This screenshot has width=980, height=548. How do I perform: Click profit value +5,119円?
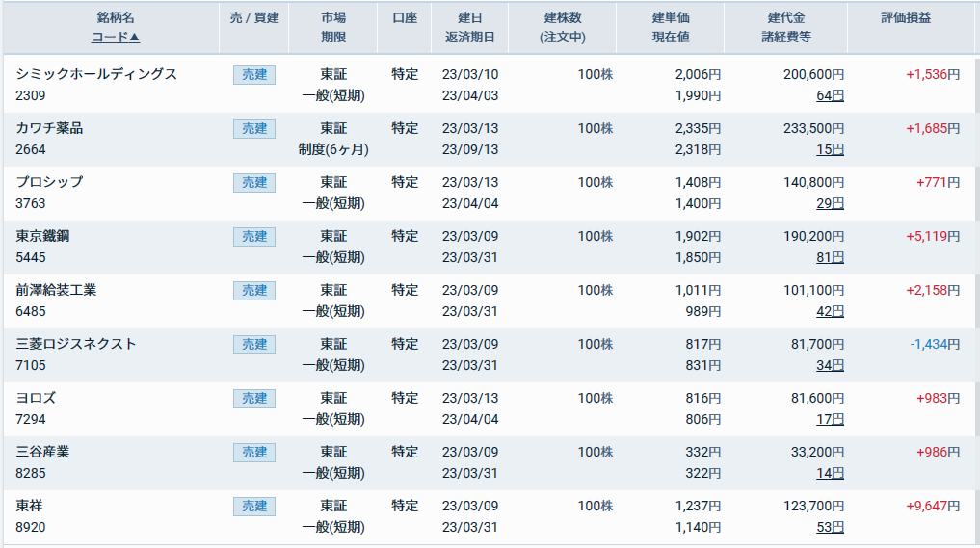(x=933, y=236)
